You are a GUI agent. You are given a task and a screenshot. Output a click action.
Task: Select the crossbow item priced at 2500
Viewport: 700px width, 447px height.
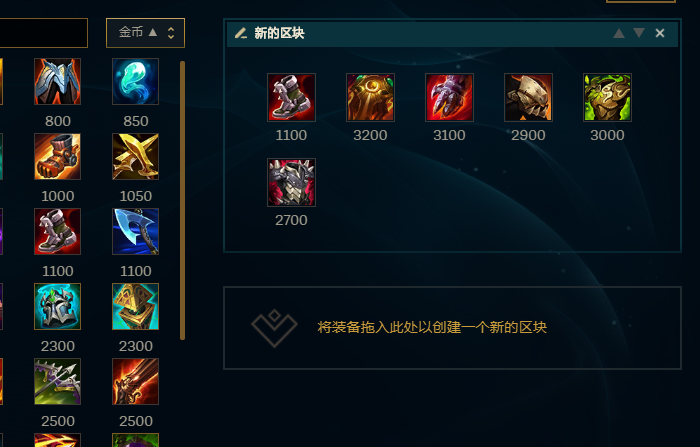click(58, 381)
